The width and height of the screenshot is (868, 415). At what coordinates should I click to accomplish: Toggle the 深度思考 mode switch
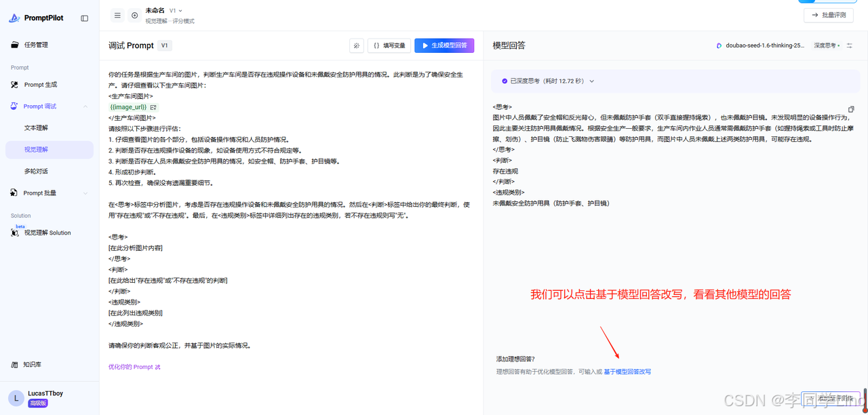[827, 45]
